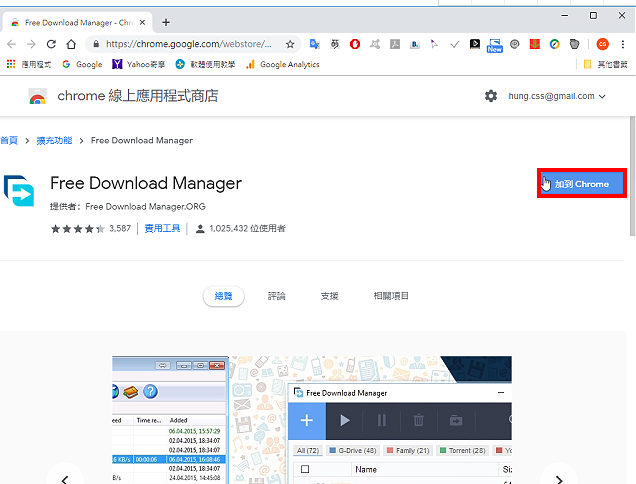636x484 pixels.
Task: Go to the 擴充功能 breadcrumb link
Action: pyautogui.click(x=54, y=140)
